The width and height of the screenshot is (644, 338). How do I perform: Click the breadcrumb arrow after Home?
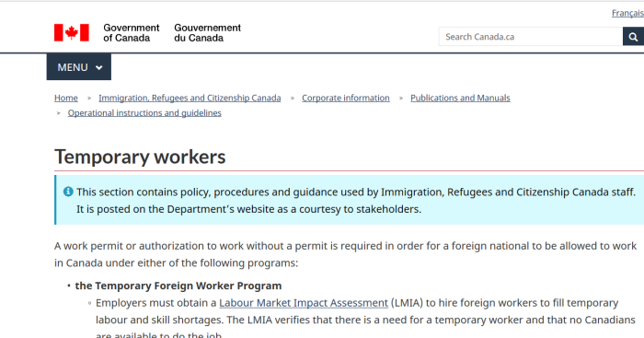coord(88,99)
